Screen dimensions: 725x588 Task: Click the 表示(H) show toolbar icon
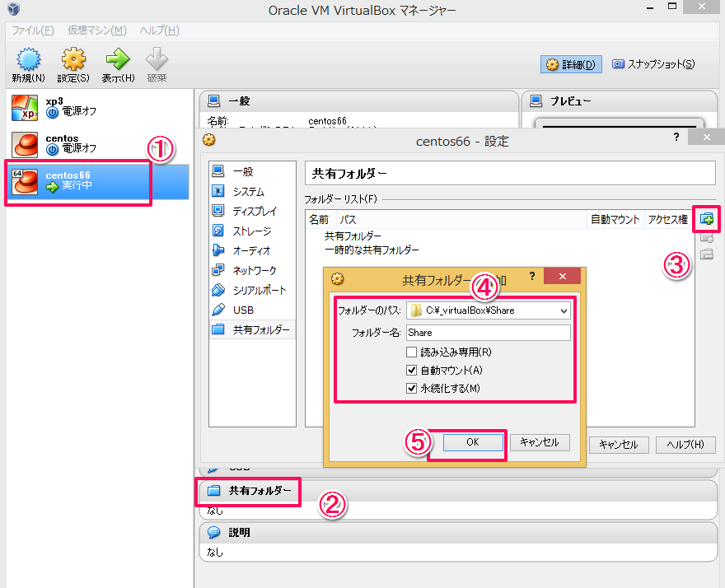click(118, 65)
